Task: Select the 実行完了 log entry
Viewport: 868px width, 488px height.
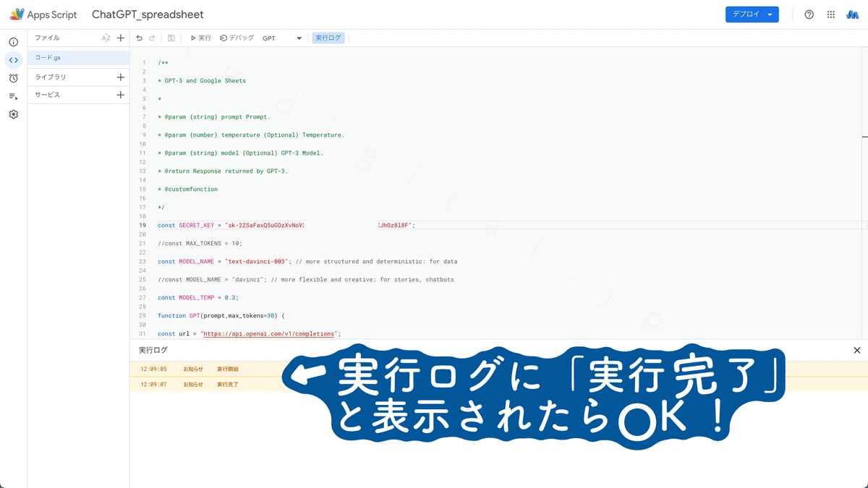Action: (x=228, y=385)
